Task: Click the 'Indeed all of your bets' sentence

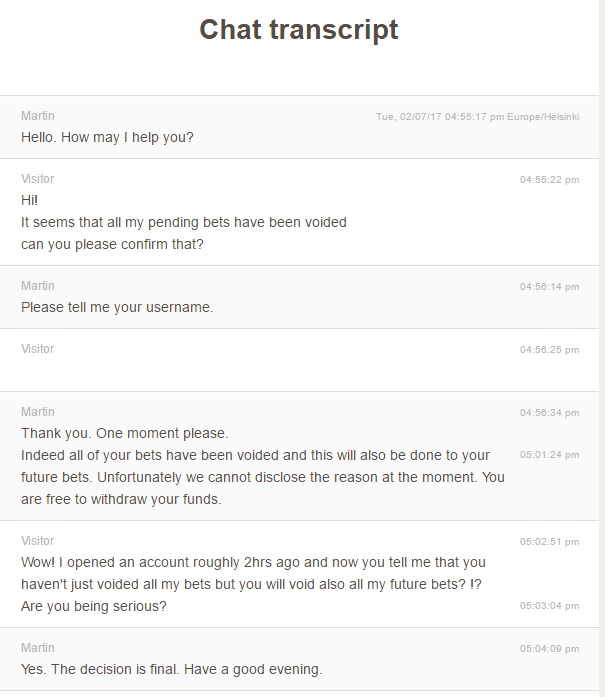Action: pyautogui.click(x=255, y=455)
